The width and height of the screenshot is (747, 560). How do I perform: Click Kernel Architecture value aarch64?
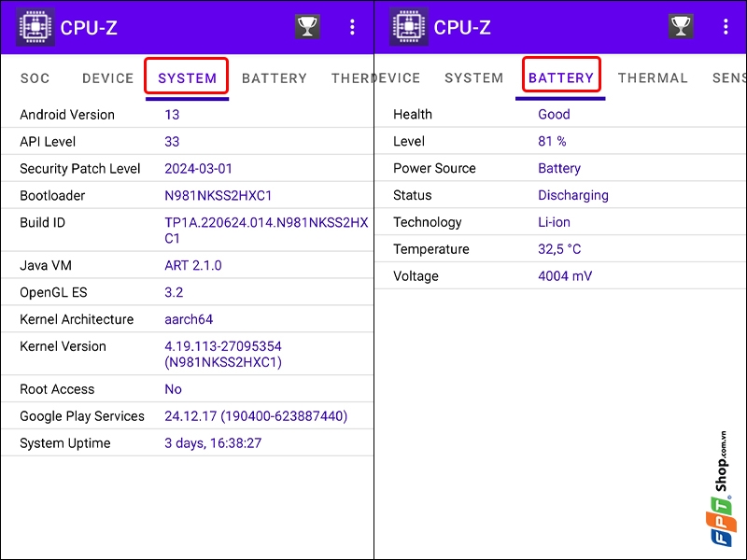(189, 319)
